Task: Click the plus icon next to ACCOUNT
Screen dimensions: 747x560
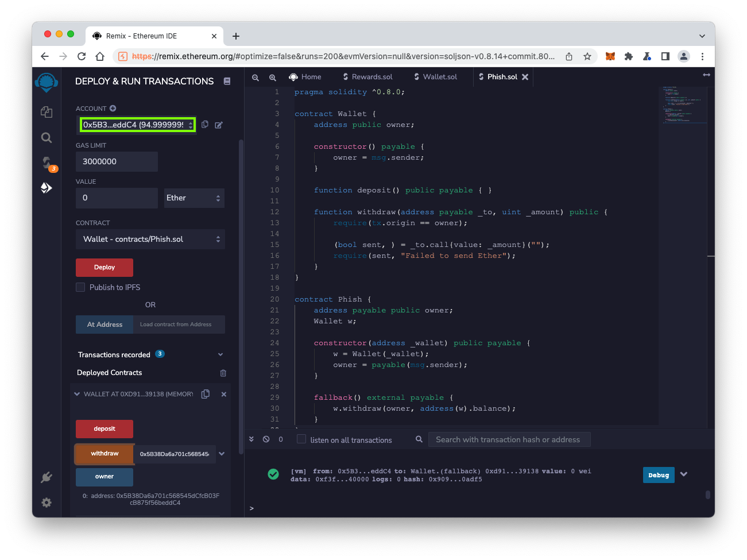Action: pyautogui.click(x=113, y=108)
